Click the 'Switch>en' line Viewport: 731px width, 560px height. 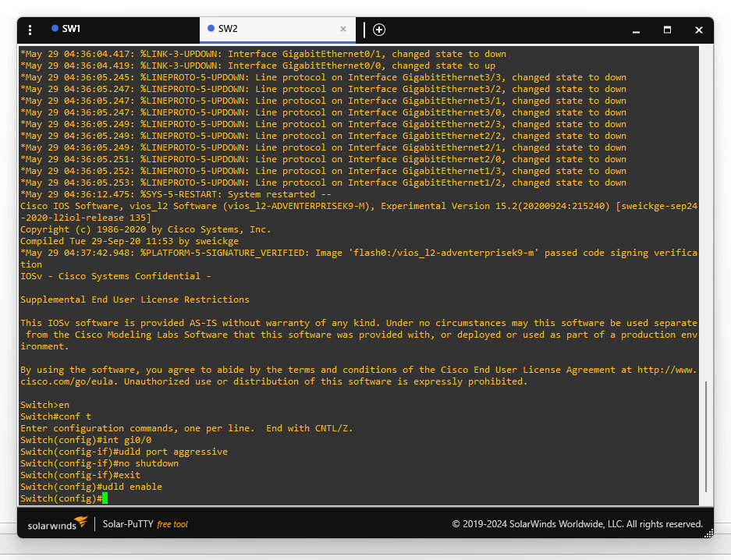44,405
